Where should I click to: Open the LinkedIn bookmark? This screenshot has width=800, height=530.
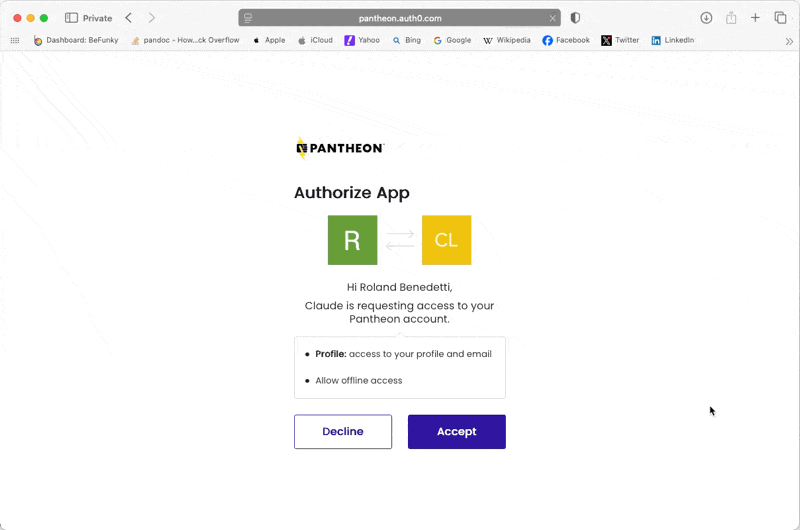click(x=672, y=41)
